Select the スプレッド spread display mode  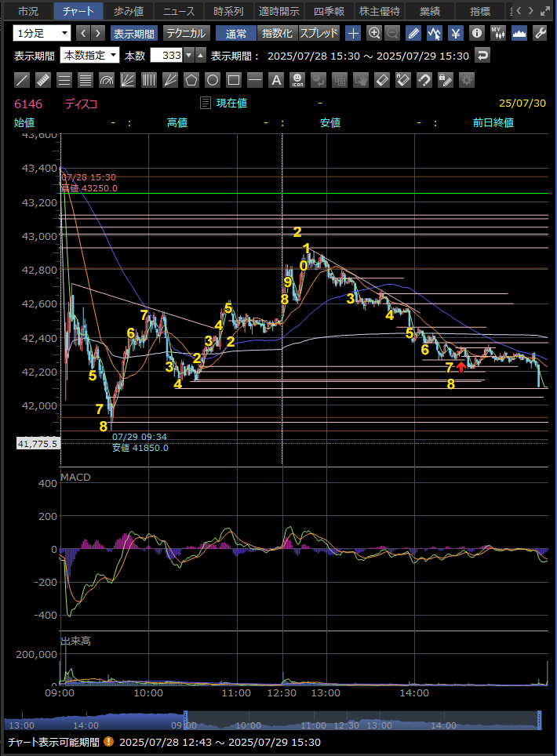pyautogui.click(x=319, y=33)
